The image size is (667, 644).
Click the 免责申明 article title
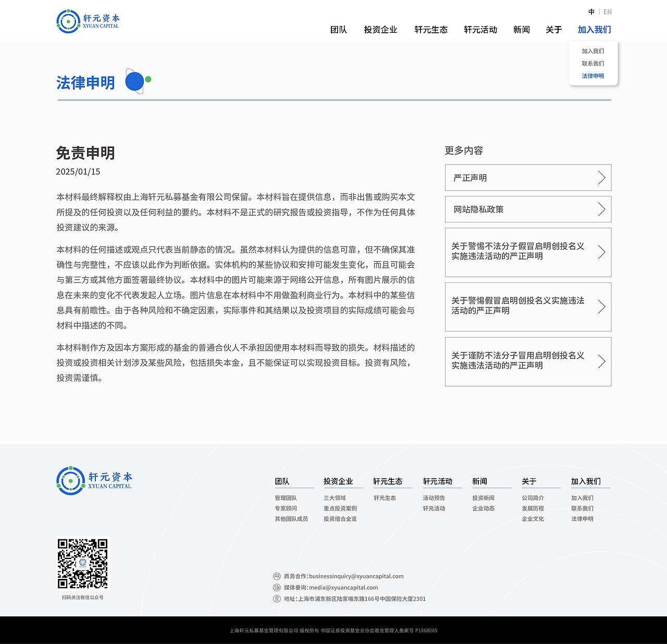pyautogui.click(x=85, y=153)
